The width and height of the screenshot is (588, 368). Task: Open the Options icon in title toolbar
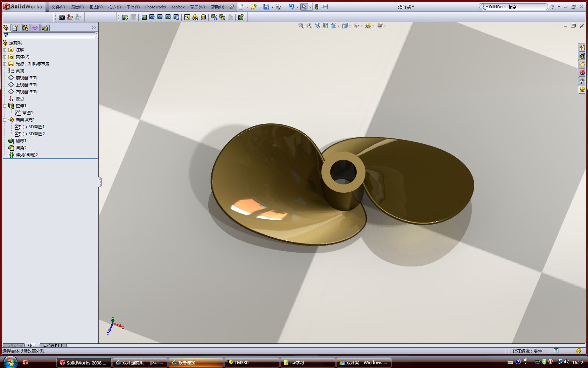click(x=325, y=7)
